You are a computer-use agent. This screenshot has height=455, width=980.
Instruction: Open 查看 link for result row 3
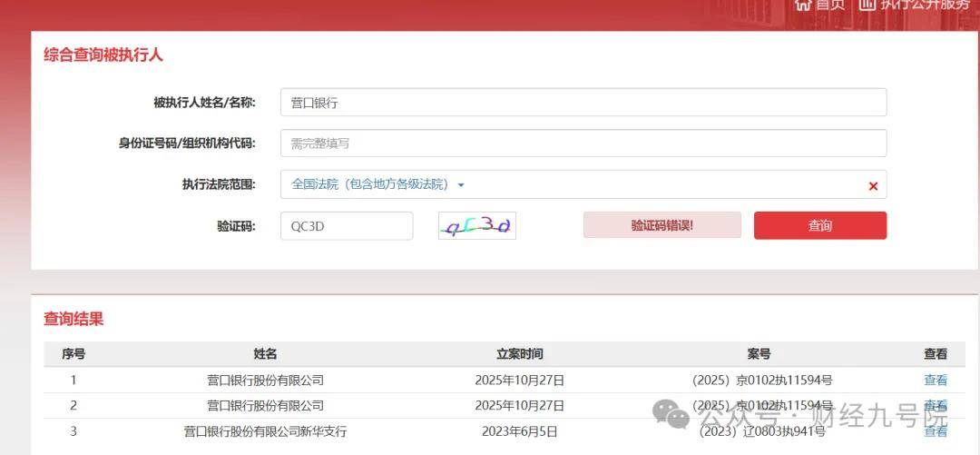935,431
